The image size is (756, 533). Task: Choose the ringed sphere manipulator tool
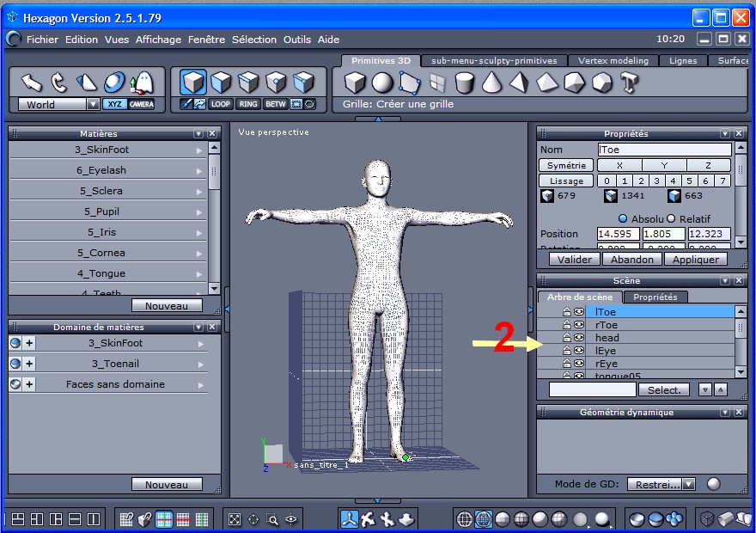point(114,83)
